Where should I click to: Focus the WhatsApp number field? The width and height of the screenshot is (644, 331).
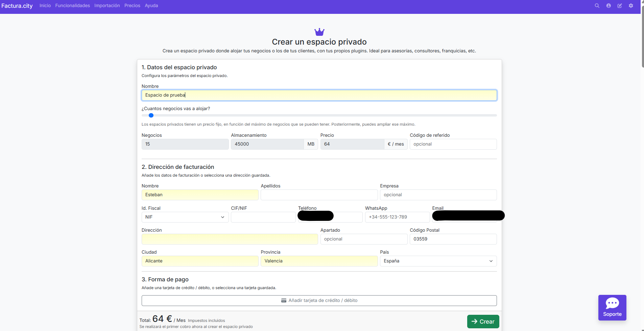coord(397,217)
